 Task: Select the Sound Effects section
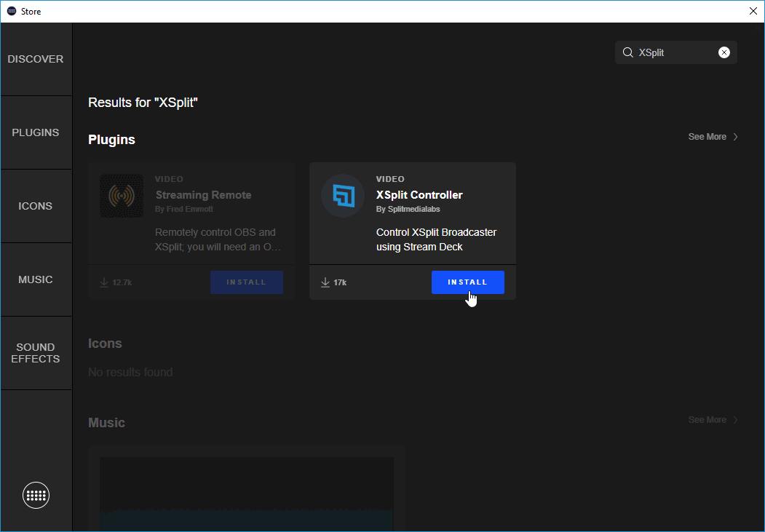click(36, 353)
